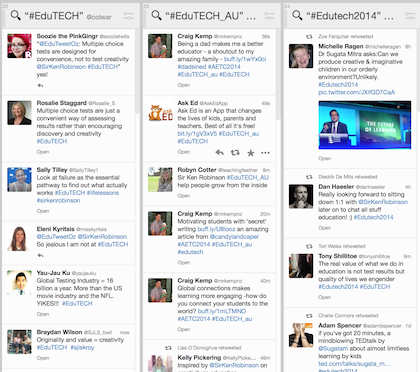Image resolution: width=420 pixels, height=372 pixels.
Task: Open ted.com/talks/sugata link in Adam Spencer tweet
Action: tap(354, 364)
